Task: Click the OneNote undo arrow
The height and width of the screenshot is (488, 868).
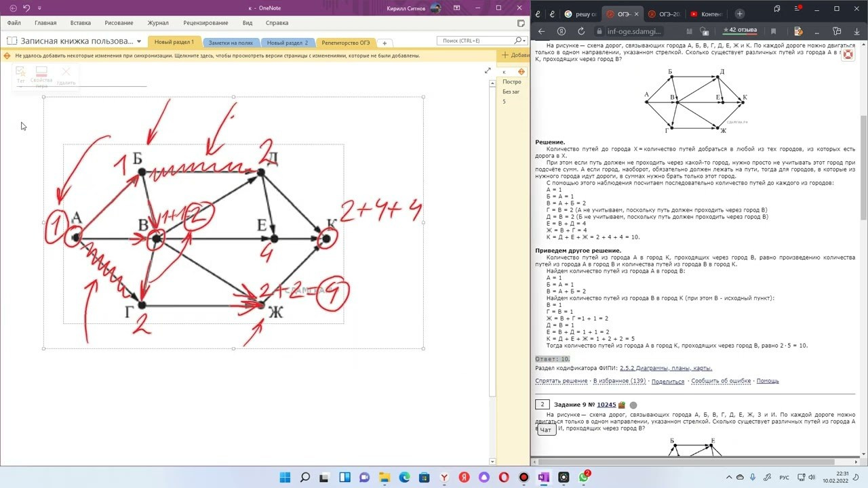Action: [26, 8]
